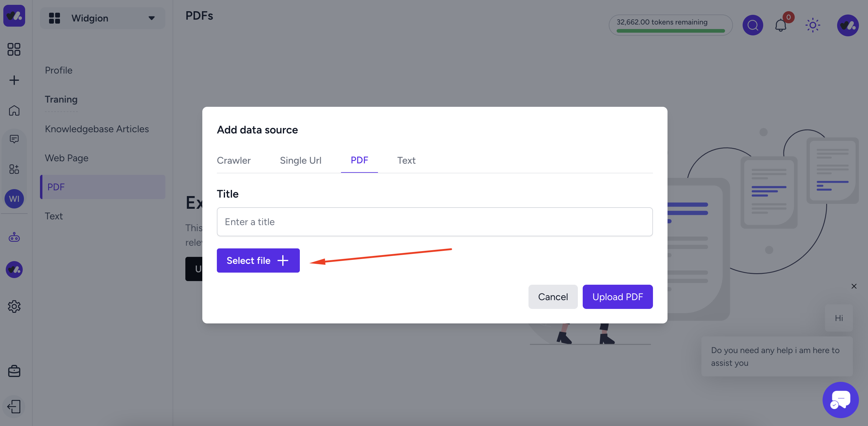Image resolution: width=868 pixels, height=426 pixels.
Task: Click the Select file button
Action: (258, 260)
